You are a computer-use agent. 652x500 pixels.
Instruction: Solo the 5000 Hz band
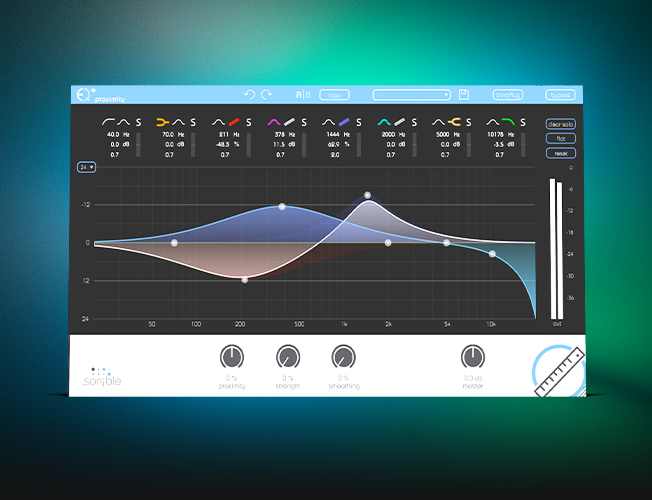469,123
